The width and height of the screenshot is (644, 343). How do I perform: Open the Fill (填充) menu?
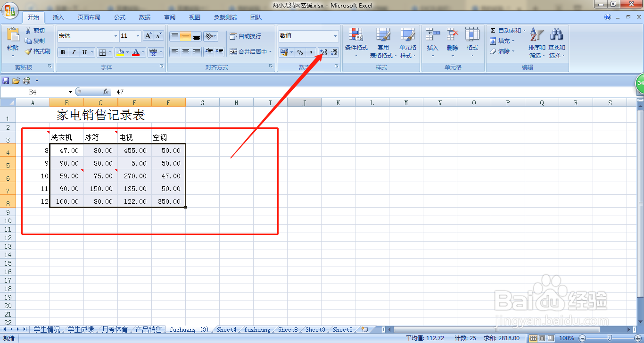503,41
